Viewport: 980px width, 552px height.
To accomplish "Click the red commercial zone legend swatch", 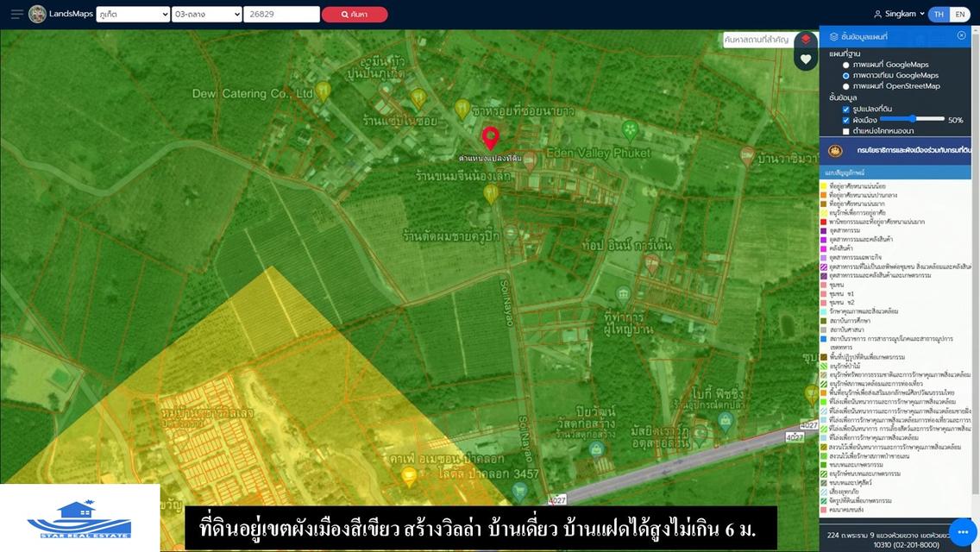I will (824, 222).
